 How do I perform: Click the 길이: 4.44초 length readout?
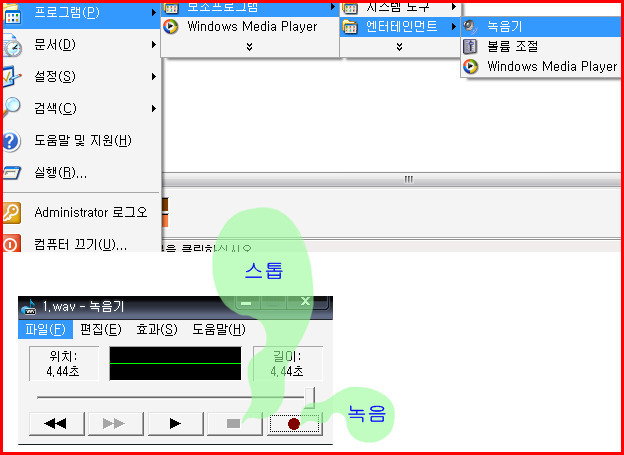pyautogui.click(x=287, y=363)
